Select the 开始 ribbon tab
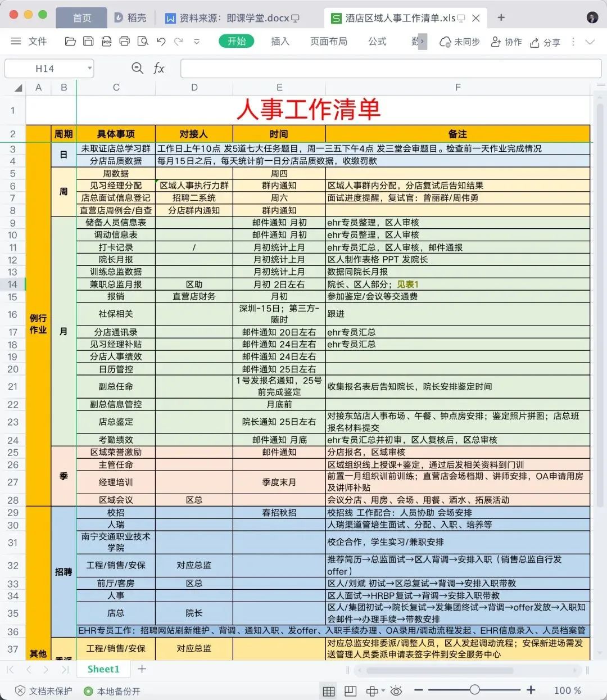The image size is (607, 700). pos(237,41)
